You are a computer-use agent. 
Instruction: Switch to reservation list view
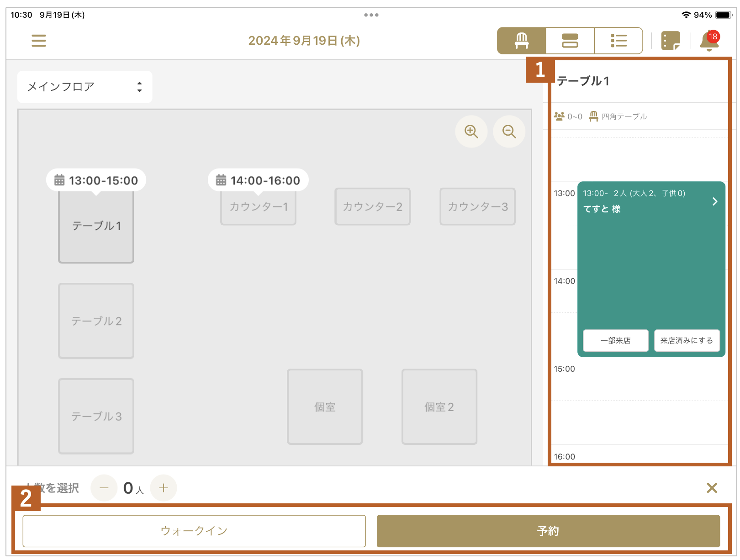(x=618, y=41)
